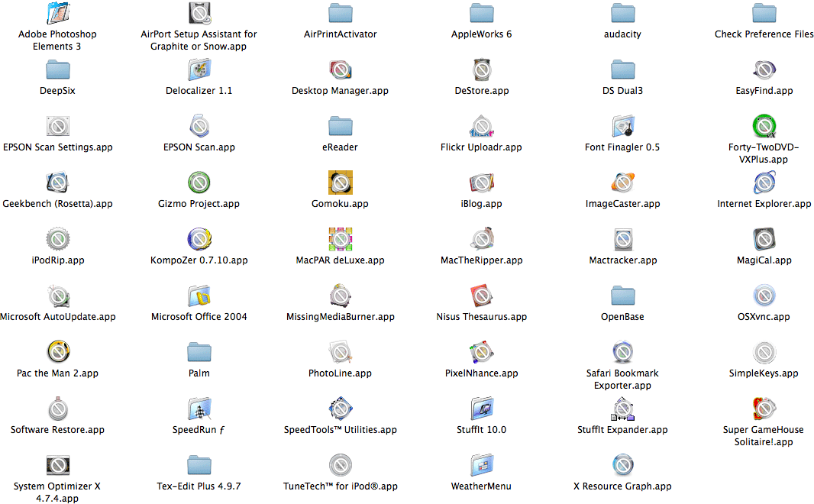The image size is (814, 504).
Task: Open the WeatherMenu folder icon
Action: (x=482, y=466)
